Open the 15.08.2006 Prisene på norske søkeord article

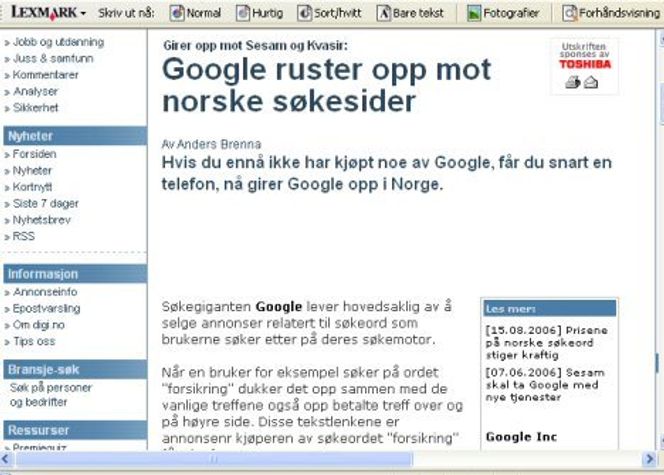pyautogui.click(x=547, y=342)
